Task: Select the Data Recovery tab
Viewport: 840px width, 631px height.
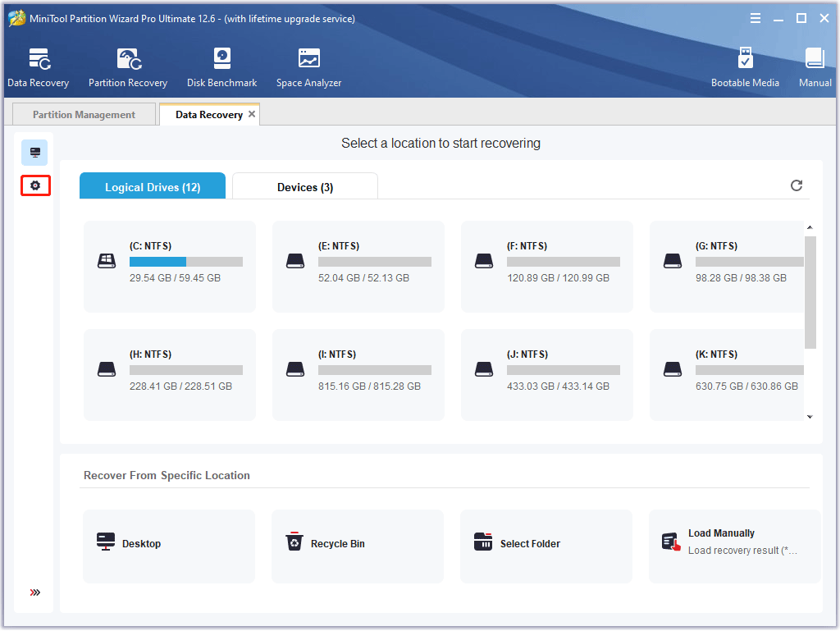Action: [x=209, y=115]
